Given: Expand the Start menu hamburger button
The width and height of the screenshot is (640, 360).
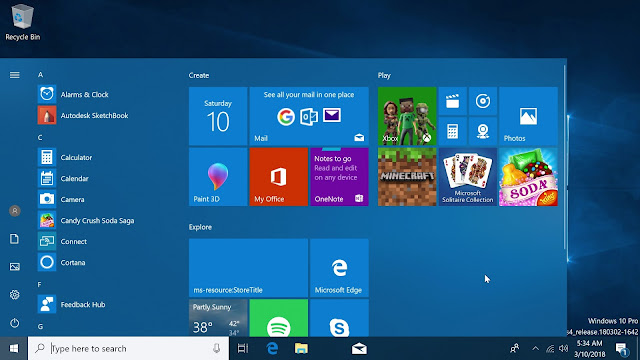Looking at the screenshot, I should [x=15, y=75].
